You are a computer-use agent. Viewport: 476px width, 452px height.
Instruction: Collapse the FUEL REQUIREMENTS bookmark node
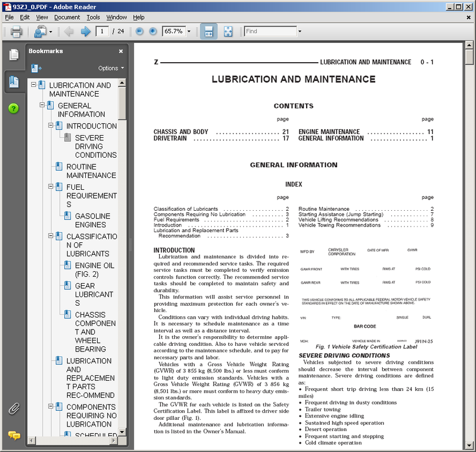[51, 186]
